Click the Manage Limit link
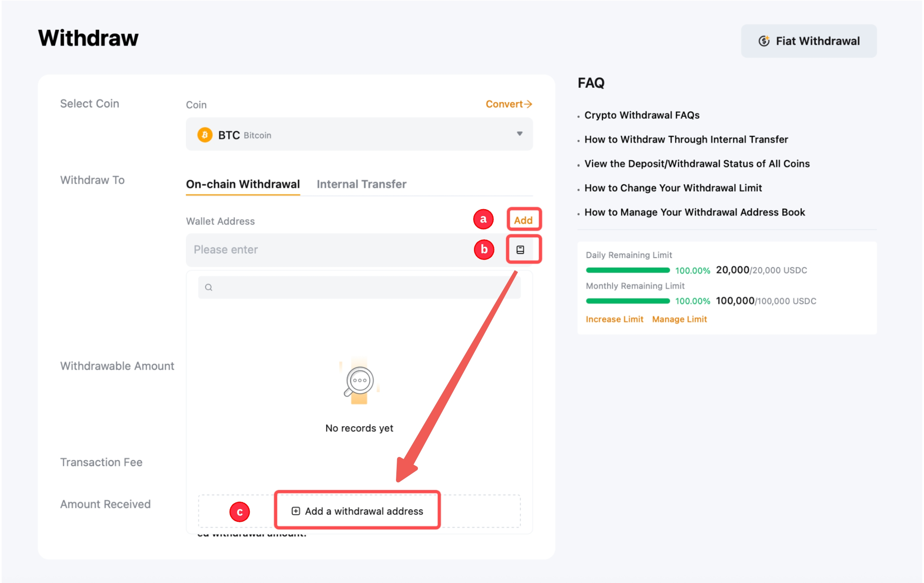 (679, 319)
